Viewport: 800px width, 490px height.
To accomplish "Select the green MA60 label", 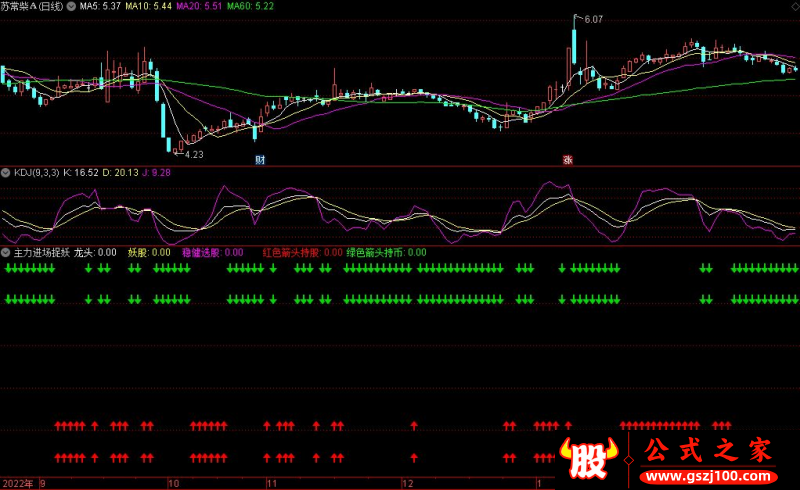I will (251, 6).
